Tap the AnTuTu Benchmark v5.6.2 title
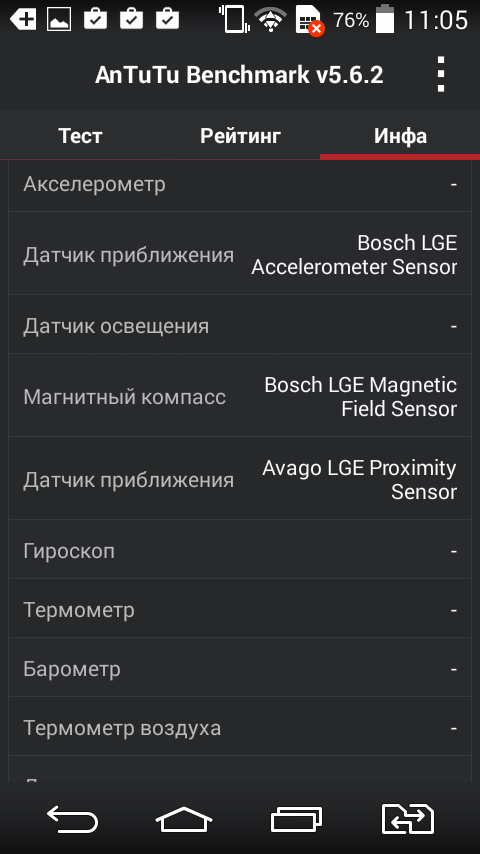Image resolution: width=480 pixels, height=854 pixels. (x=239, y=75)
